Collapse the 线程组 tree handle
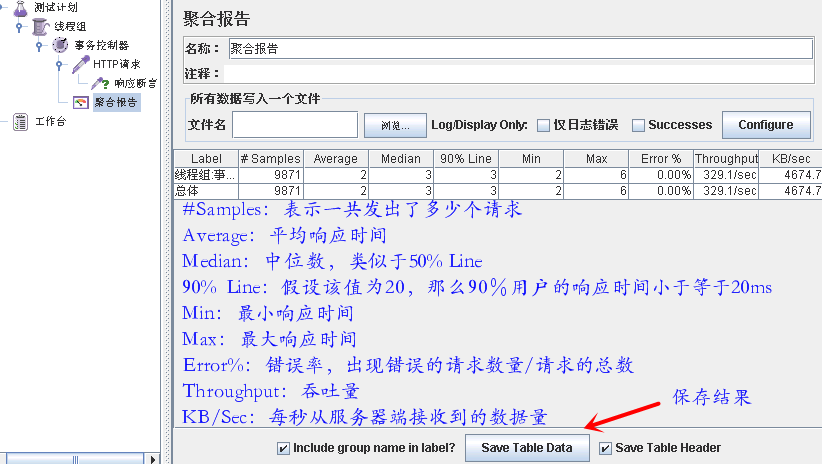 click(19, 26)
